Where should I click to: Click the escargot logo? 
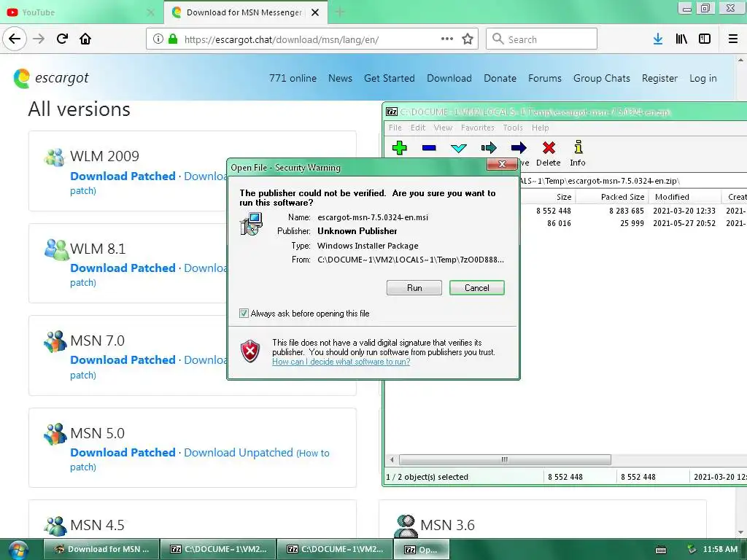[x=51, y=78]
